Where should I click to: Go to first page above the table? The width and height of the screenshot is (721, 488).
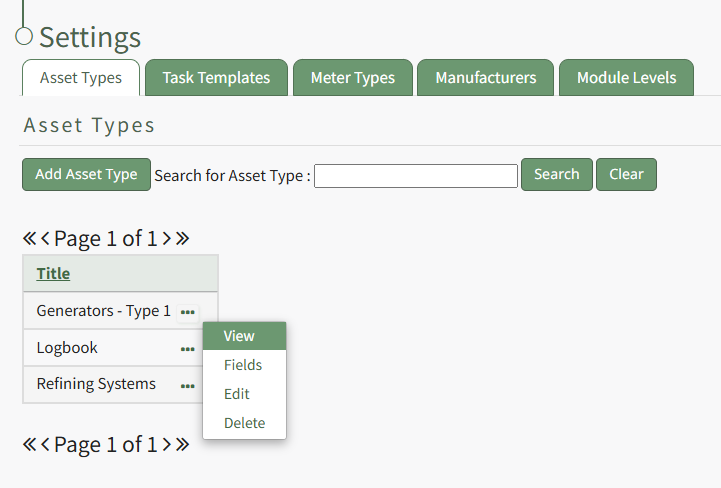[x=29, y=239]
